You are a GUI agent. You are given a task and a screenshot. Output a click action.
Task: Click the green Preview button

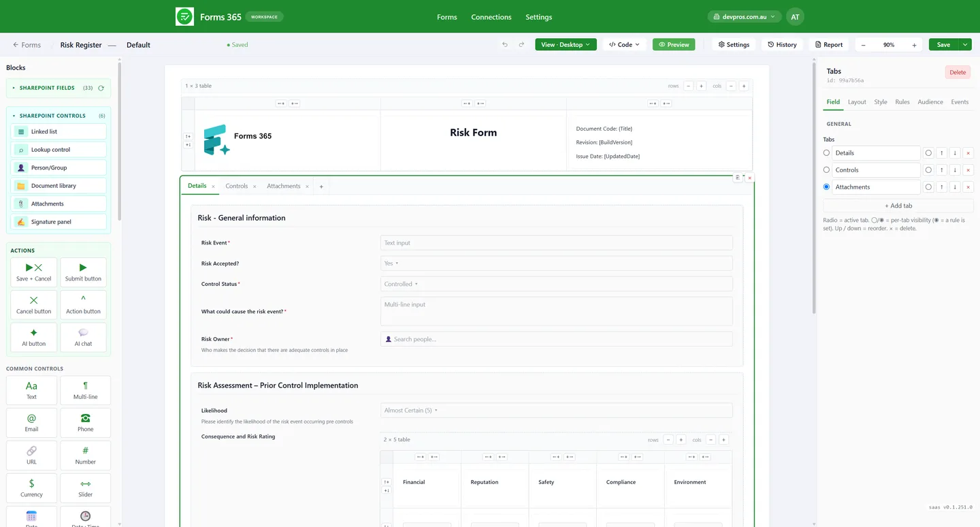point(674,44)
